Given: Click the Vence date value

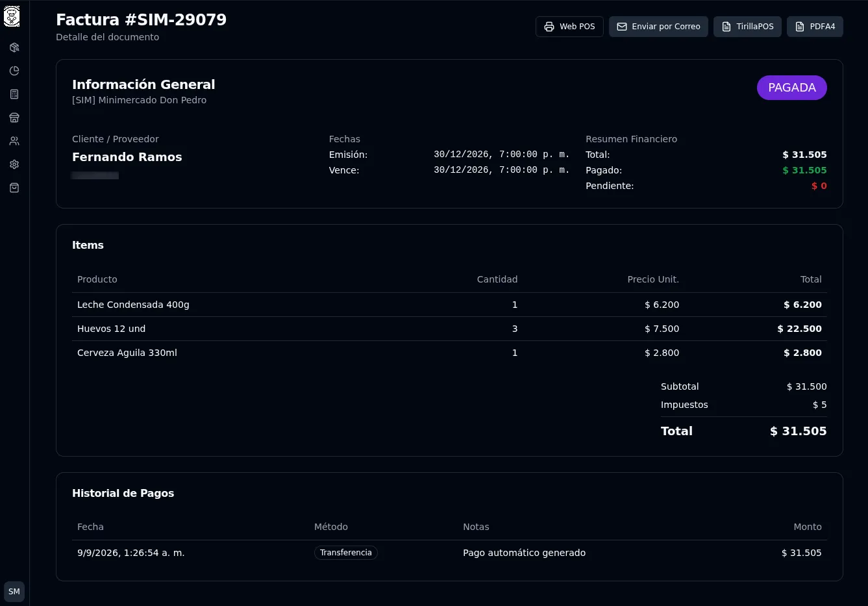Looking at the screenshot, I should click(502, 170).
